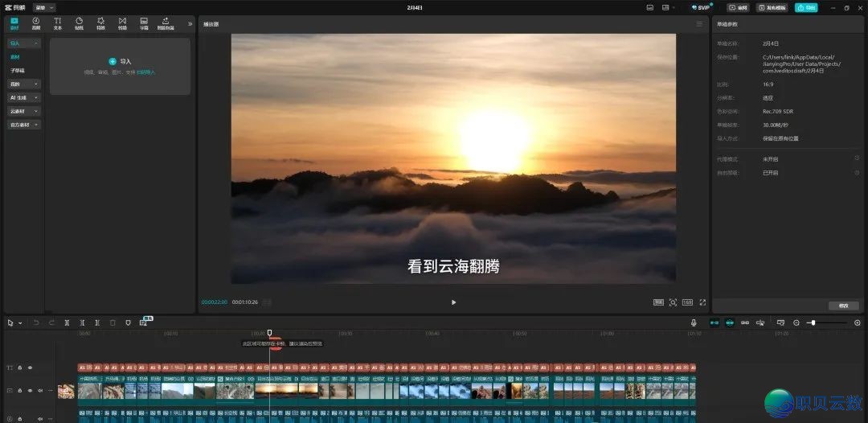Open the 字幕 captions tab

pyautogui.click(x=144, y=23)
